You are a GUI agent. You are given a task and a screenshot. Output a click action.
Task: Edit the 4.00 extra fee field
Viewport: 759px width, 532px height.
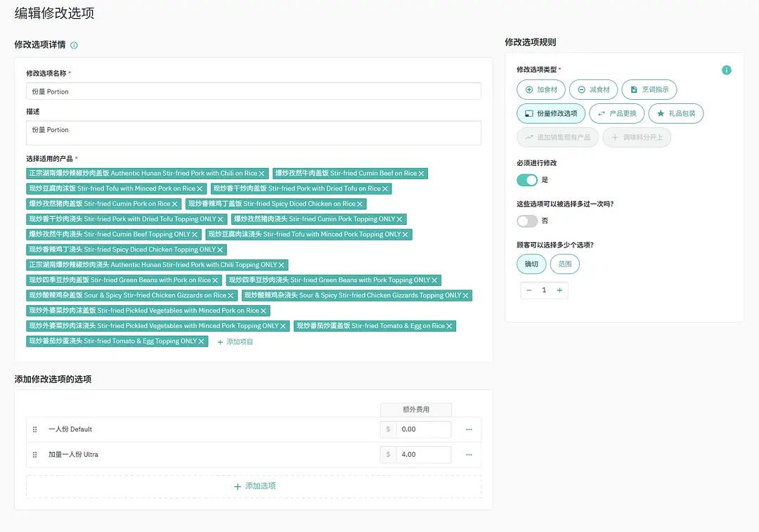423,455
